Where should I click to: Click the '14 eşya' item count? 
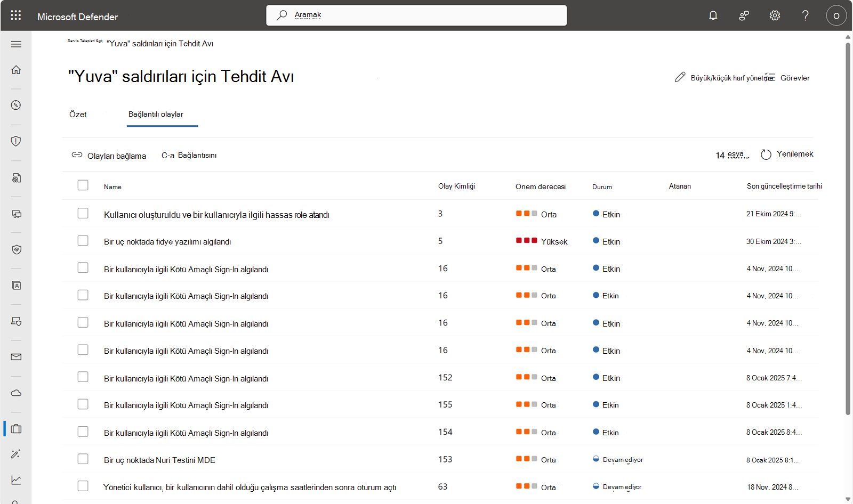click(732, 155)
